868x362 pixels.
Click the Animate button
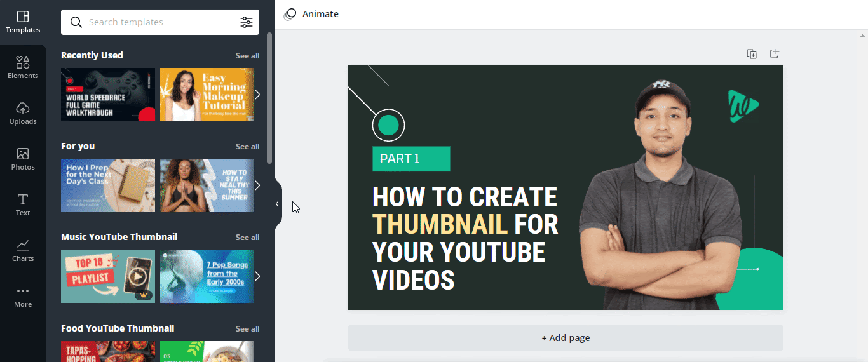tap(311, 14)
